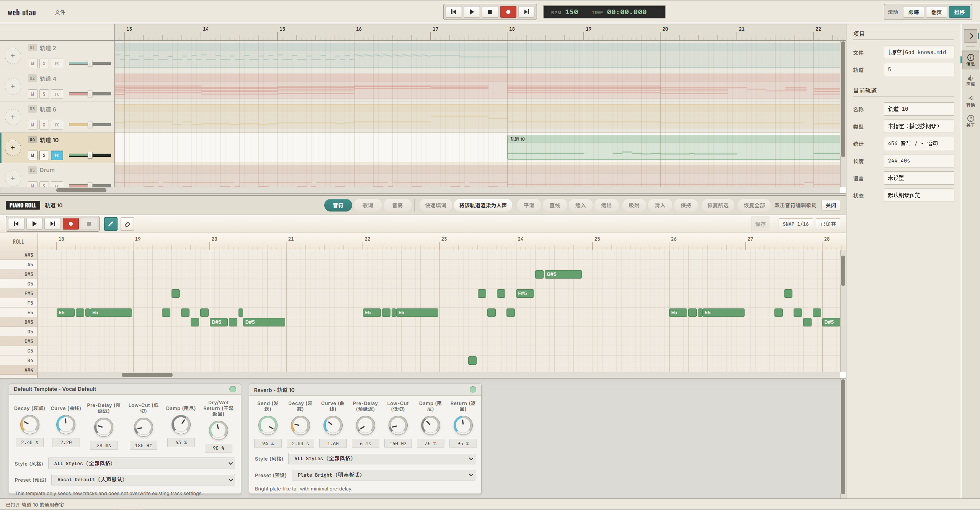Click add button on 轨道 10

coord(13,148)
